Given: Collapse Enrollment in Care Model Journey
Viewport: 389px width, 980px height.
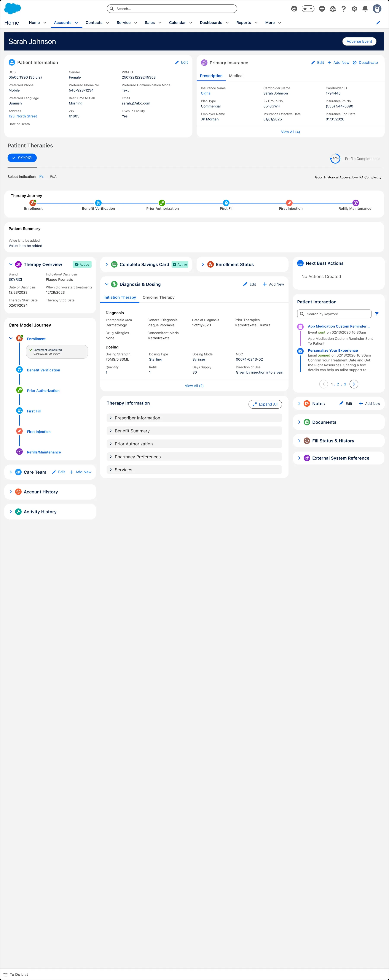Looking at the screenshot, I should (x=11, y=338).
